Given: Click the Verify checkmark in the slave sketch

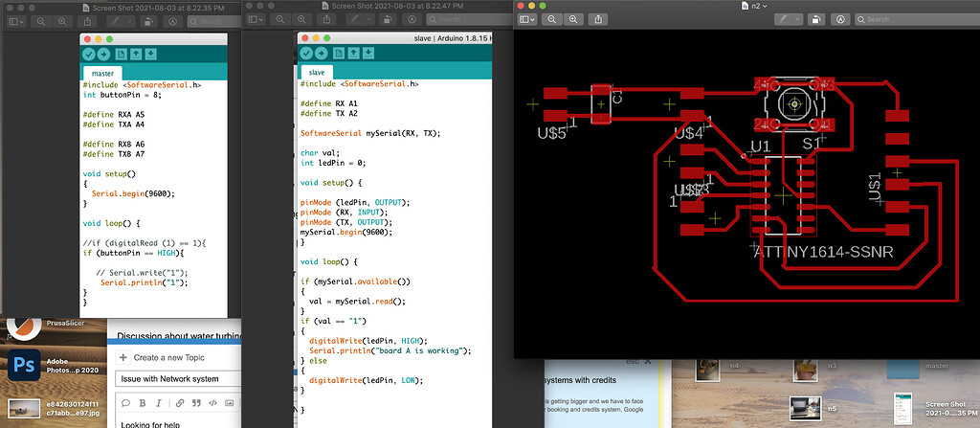Looking at the screenshot, I should 306,53.
